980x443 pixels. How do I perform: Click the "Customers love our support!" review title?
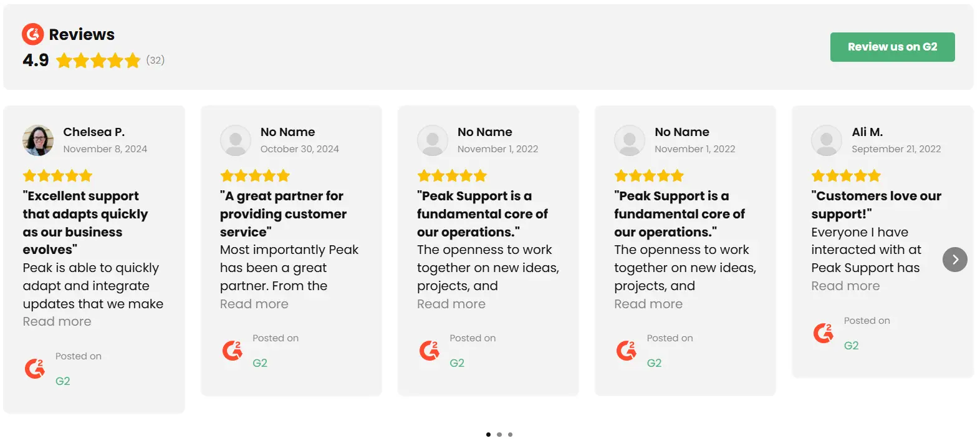click(x=876, y=205)
